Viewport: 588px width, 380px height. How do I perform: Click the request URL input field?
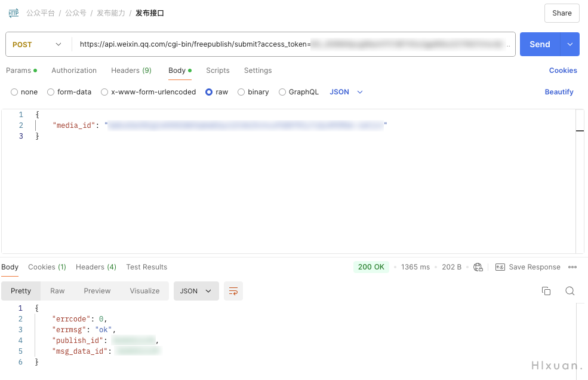(293, 44)
